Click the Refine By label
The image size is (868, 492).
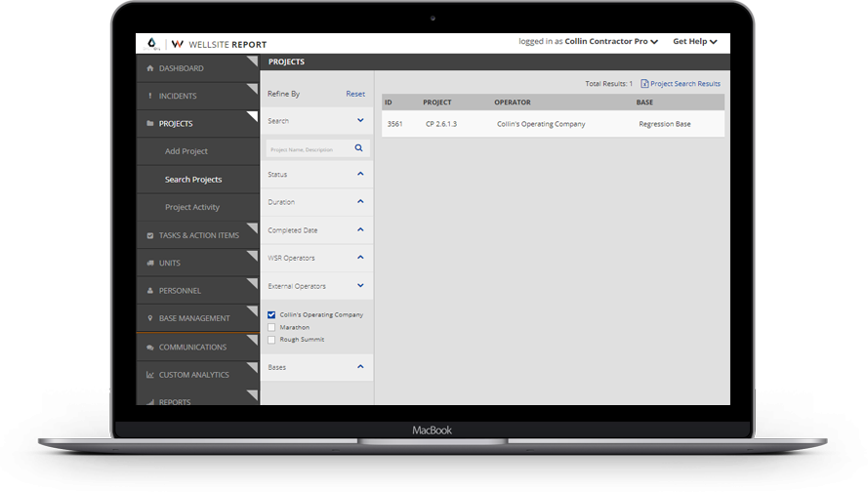point(283,94)
